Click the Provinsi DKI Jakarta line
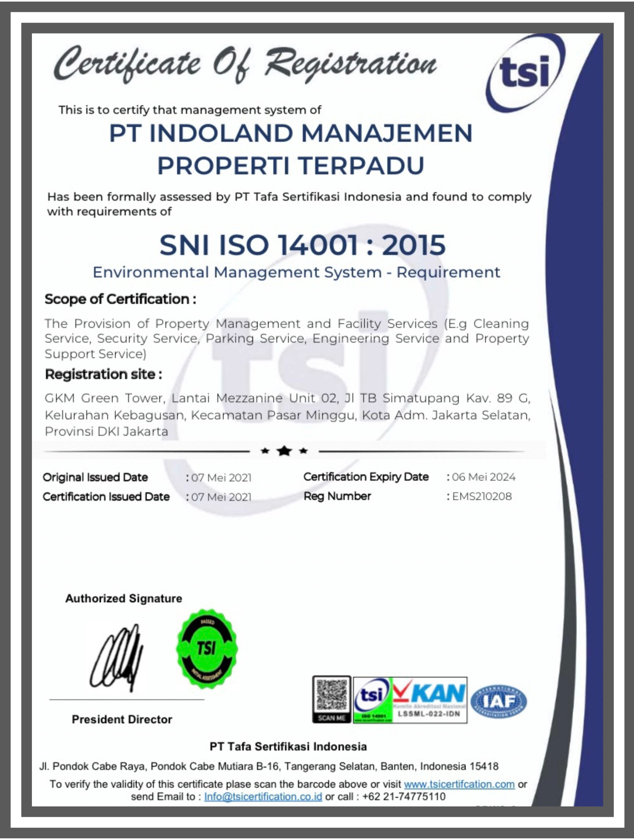Viewport: 634px width, 840px height. [x=106, y=432]
